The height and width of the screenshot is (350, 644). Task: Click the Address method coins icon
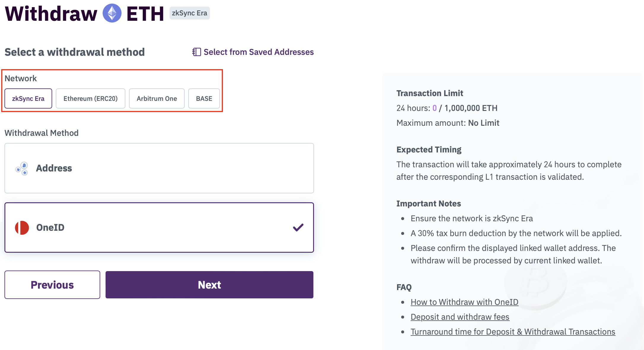tap(22, 168)
